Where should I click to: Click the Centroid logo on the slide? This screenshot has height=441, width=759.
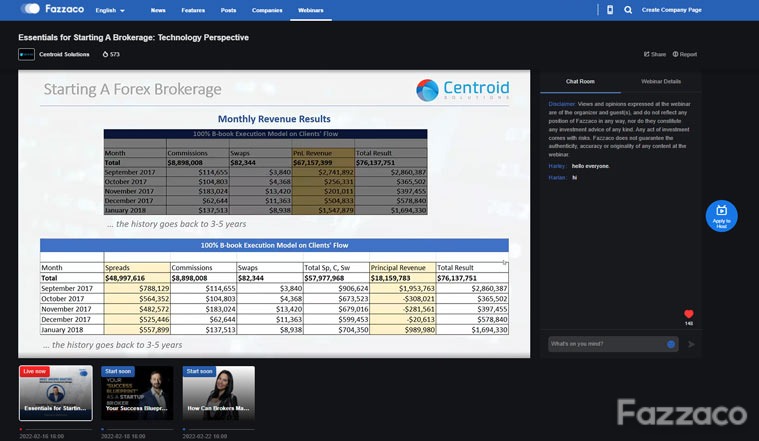coord(463,90)
